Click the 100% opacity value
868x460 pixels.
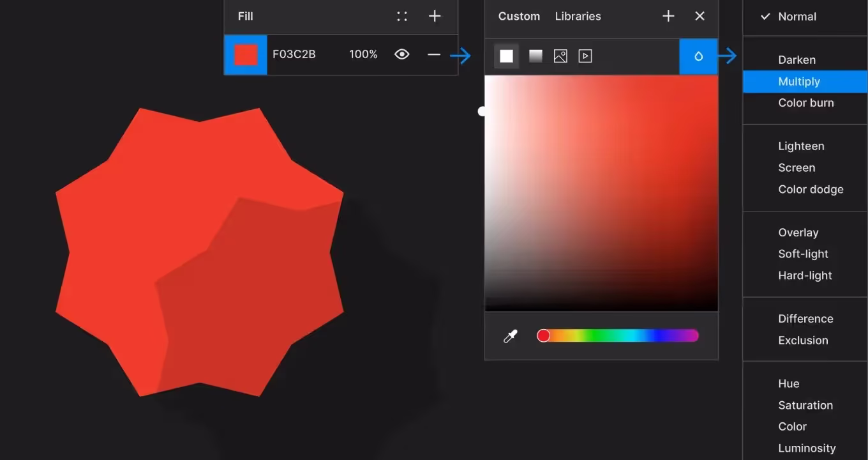[363, 55]
